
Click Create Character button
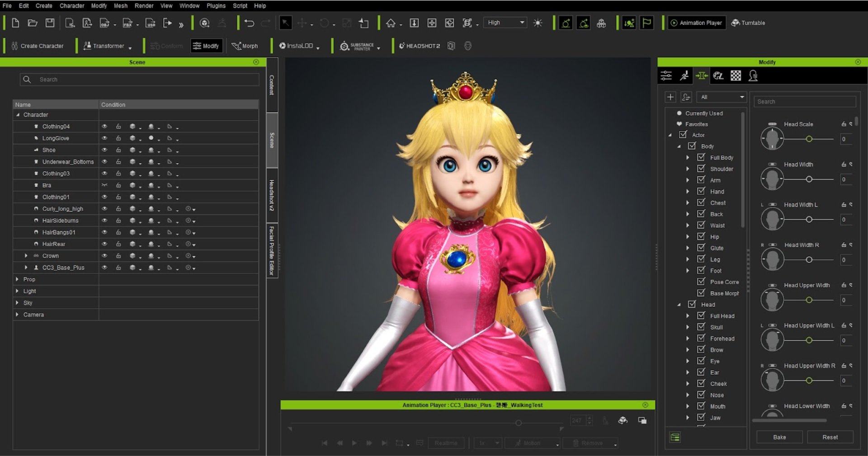coord(37,46)
